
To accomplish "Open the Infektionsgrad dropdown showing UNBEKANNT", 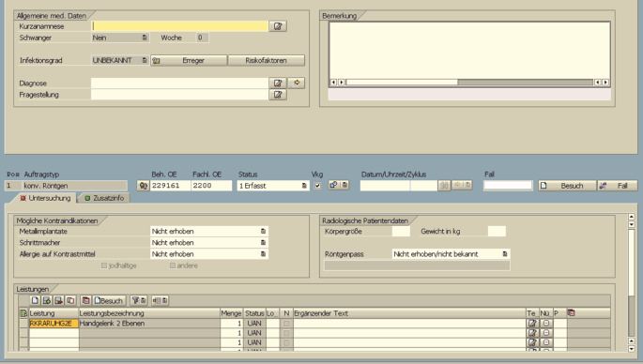I will pyautogui.click(x=145, y=60).
